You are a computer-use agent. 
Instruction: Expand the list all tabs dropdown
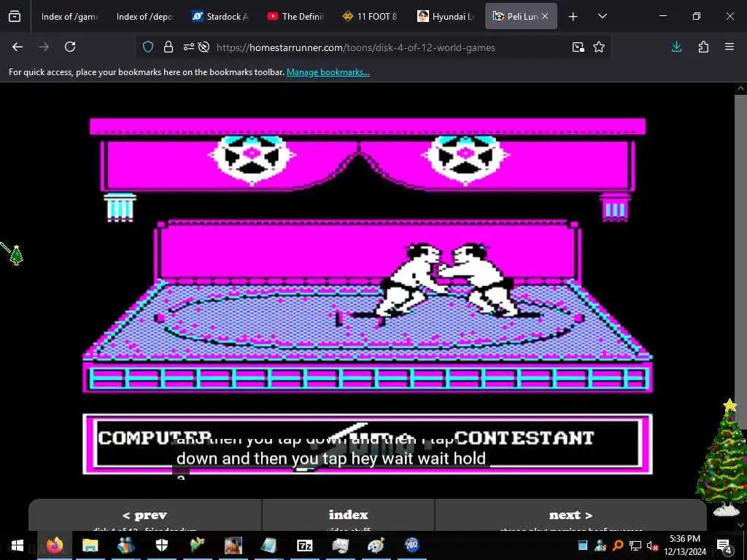[x=602, y=16]
